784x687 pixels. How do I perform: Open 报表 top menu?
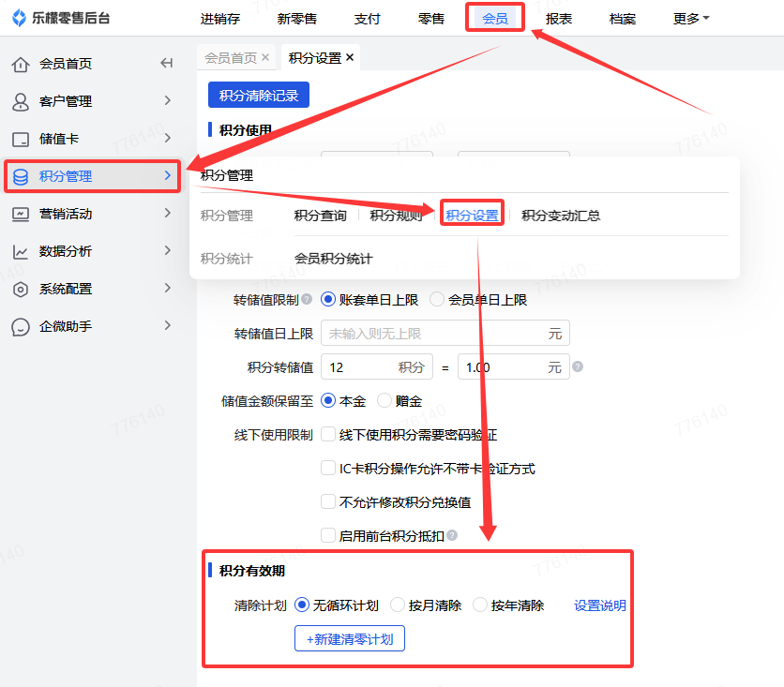pyautogui.click(x=559, y=19)
